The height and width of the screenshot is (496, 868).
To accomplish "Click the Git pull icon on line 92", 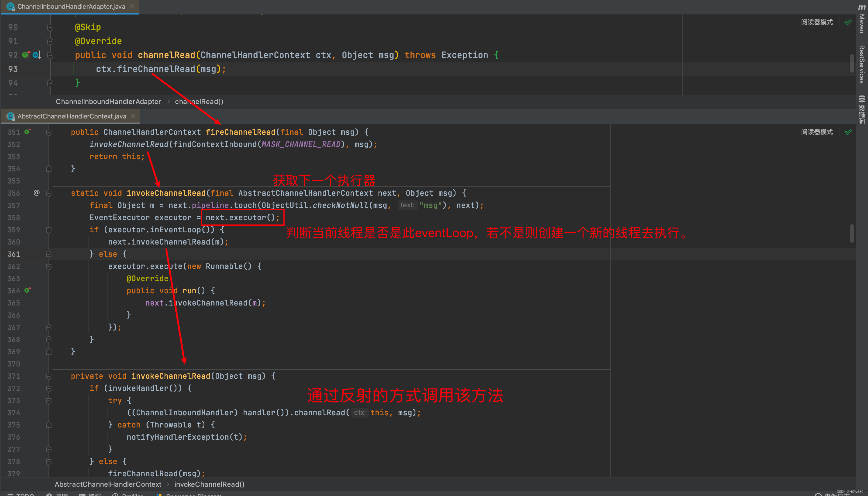I will click(37, 55).
